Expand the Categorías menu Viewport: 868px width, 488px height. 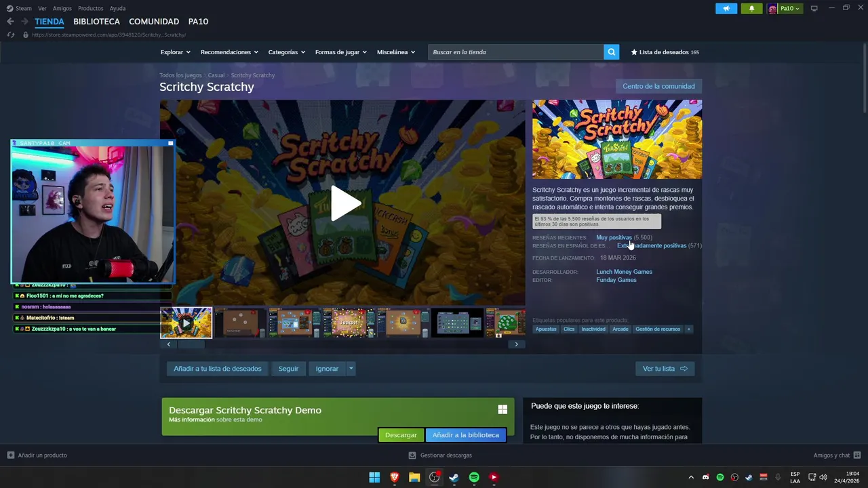point(286,52)
